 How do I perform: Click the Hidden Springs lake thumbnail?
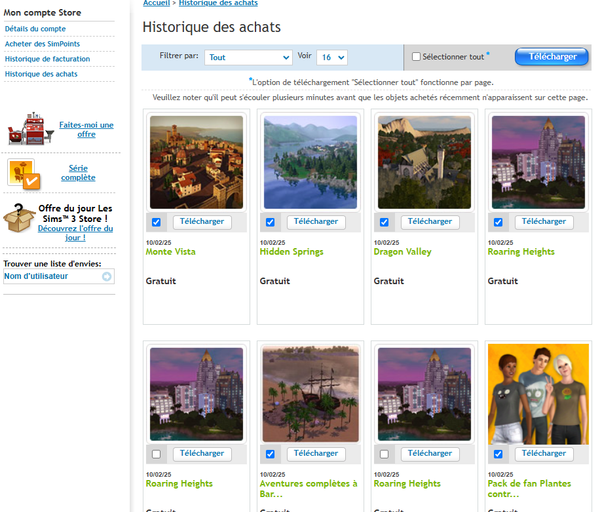pos(310,162)
